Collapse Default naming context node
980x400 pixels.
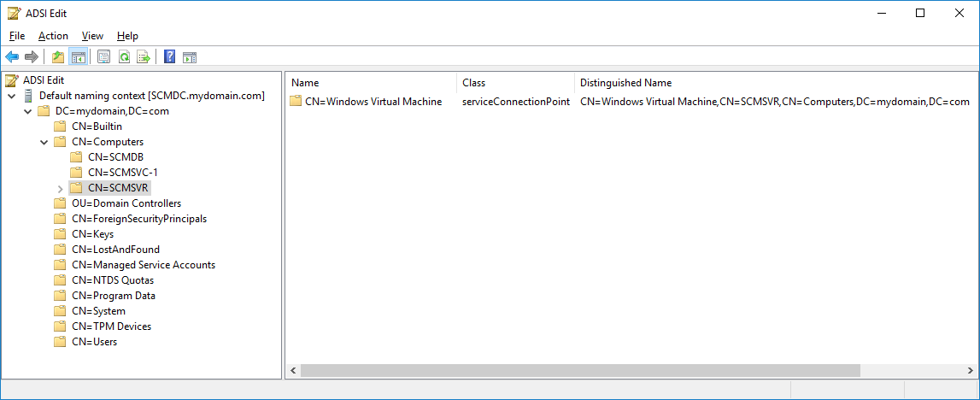click(12, 96)
